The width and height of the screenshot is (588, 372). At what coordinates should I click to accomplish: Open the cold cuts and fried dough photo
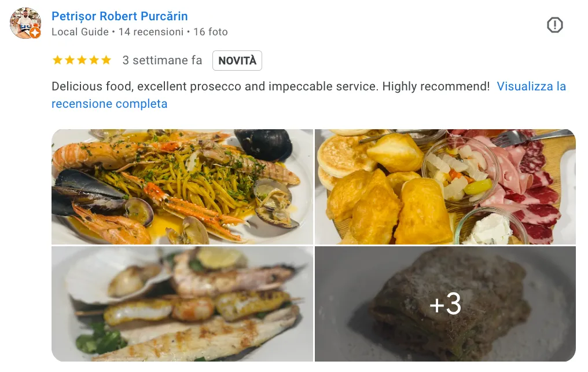[x=445, y=187]
